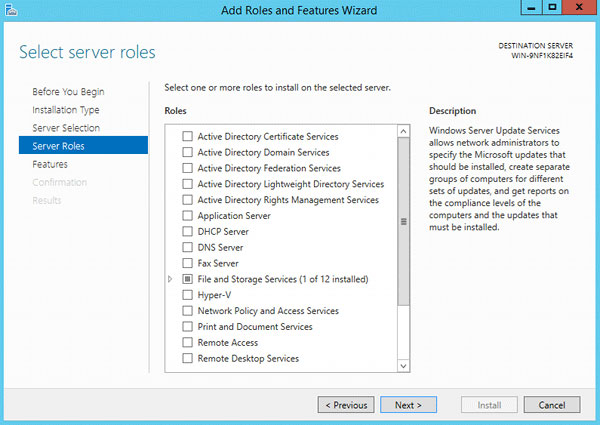Viewport: 600px width, 425px height.
Task: Toggle File and Storage Services checkbox
Action: pos(188,279)
